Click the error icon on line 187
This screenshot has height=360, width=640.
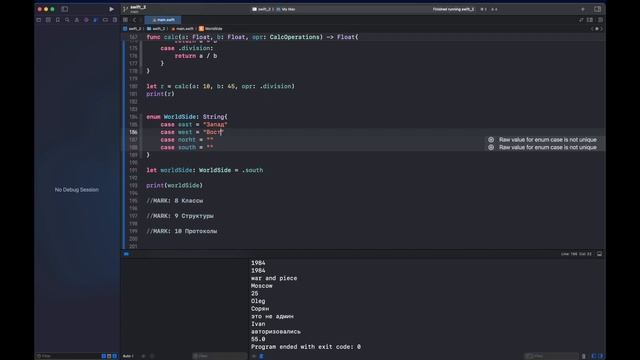coord(491,140)
